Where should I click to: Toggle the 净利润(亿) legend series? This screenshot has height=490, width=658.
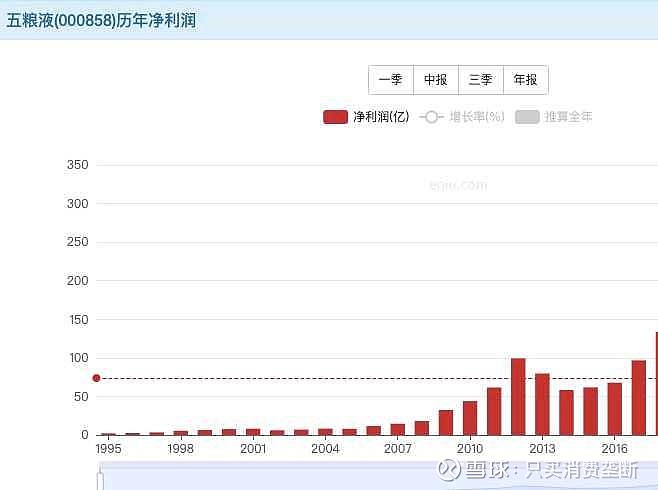click(x=366, y=117)
